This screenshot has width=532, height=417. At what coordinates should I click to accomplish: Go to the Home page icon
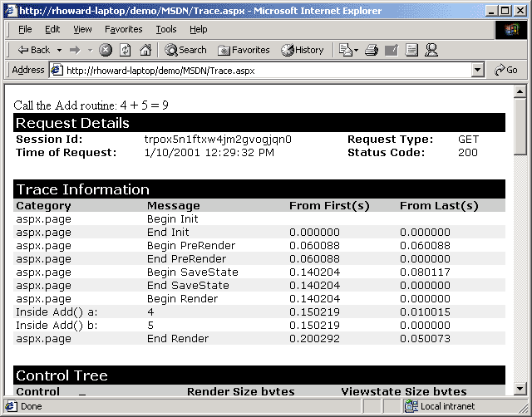[x=145, y=50]
